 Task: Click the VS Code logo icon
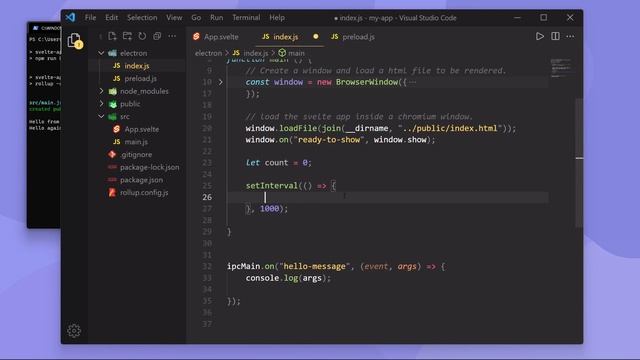(71, 18)
